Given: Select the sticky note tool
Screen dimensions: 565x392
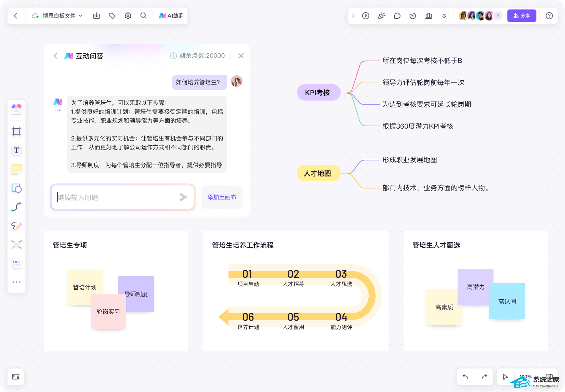Looking at the screenshot, I should (x=16, y=169).
